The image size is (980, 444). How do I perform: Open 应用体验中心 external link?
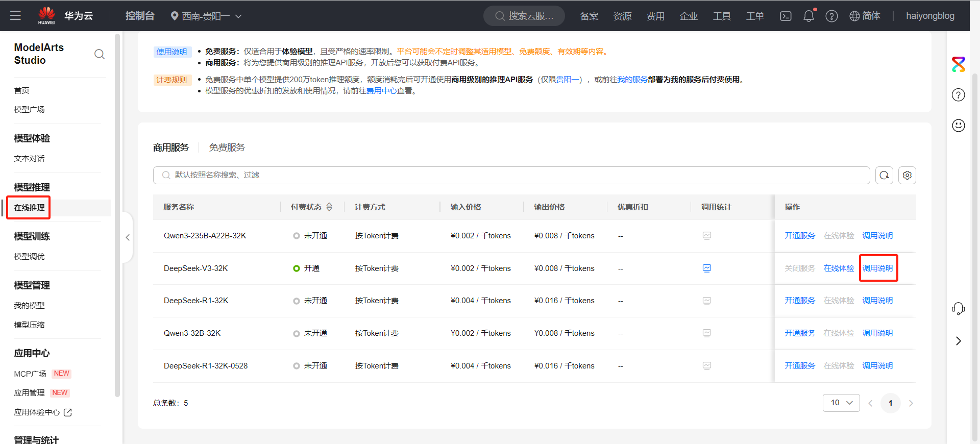coord(43,412)
